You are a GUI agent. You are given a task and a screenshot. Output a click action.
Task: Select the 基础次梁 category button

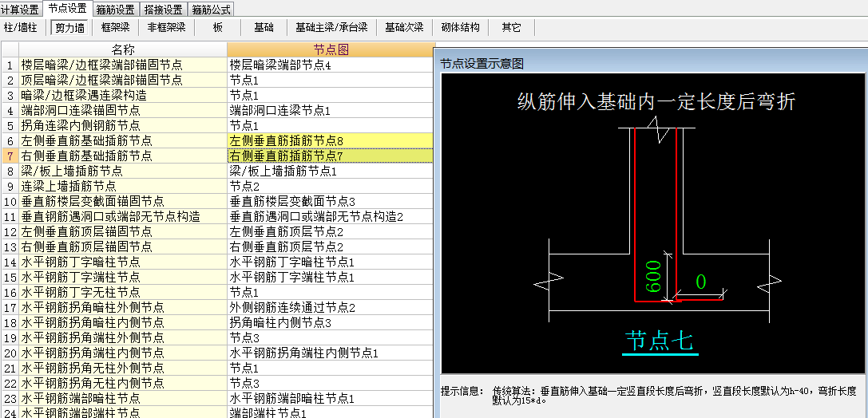(405, 27)
